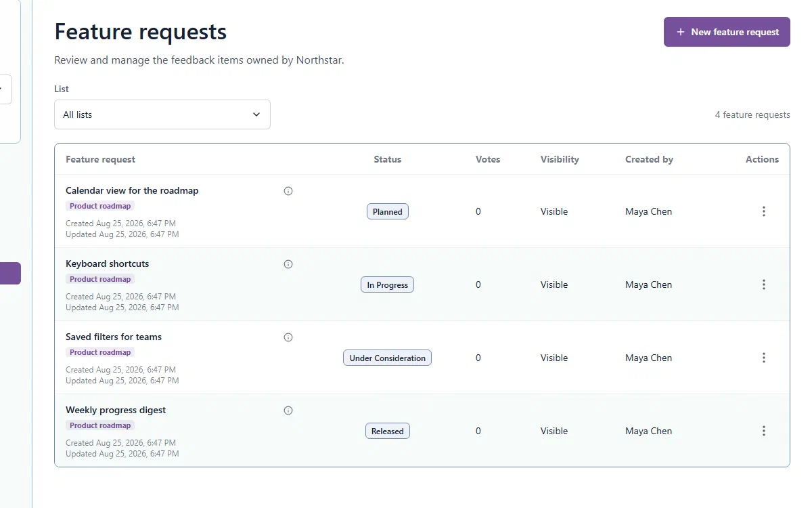Open actions menu for Calendar view for the roadmap
This screenshot has width=812, height=508.
[x=763, y=211]
